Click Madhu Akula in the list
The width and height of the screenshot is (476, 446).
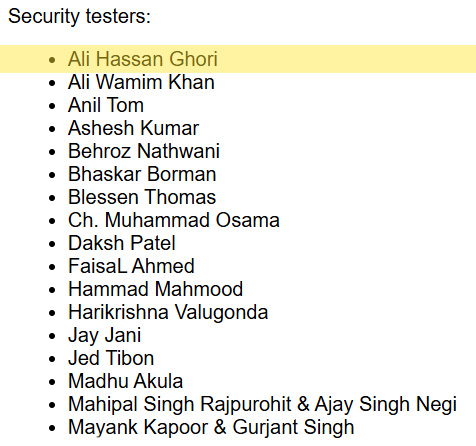click(125, 381)
